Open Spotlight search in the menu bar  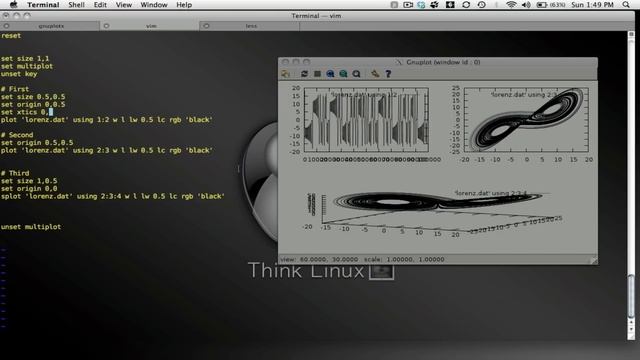click(x=626, y=5)
